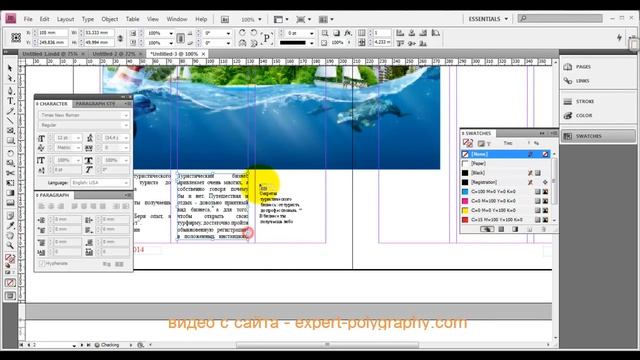
Task: Select the Pencil tool
Action: pos(10,111)
